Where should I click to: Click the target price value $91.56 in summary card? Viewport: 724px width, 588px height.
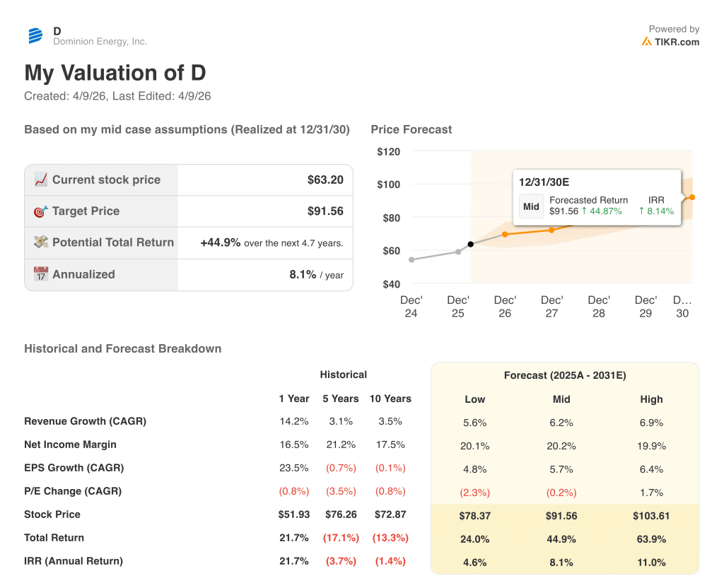click(325, 211)
